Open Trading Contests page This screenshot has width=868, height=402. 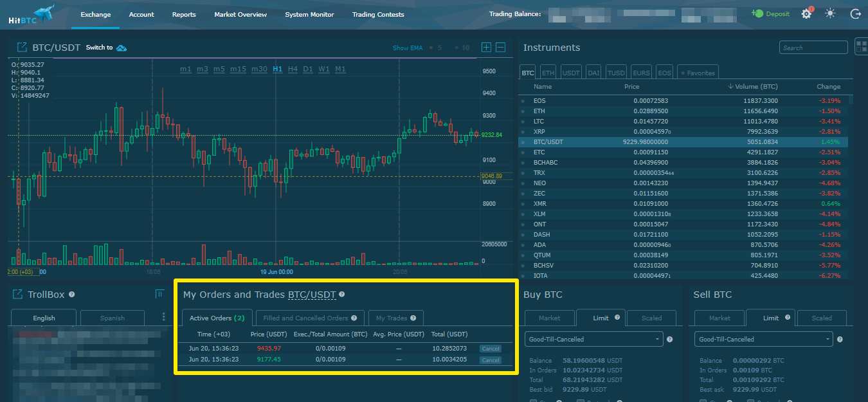tap(378, 14)
